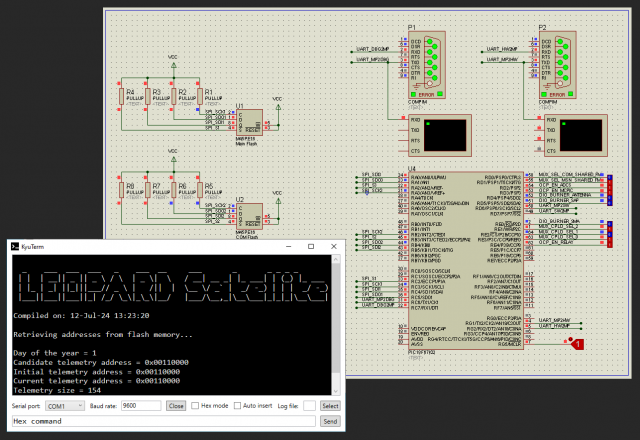Click the Select log file button
The width and height of the screenshot is (640, 440).
(x=330, y=406)
